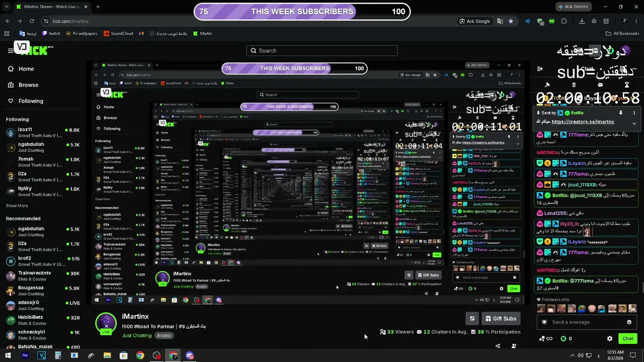Screen dimensions: 644x362
Task: Open pinned message three-dot options
Action: tap(633, 113)
